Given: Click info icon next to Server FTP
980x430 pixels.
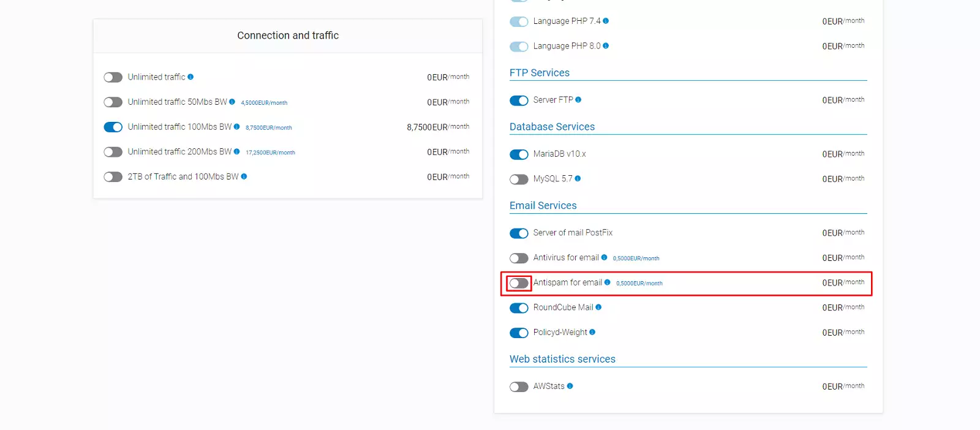Looking at the screenshot, I should point(578,100).
